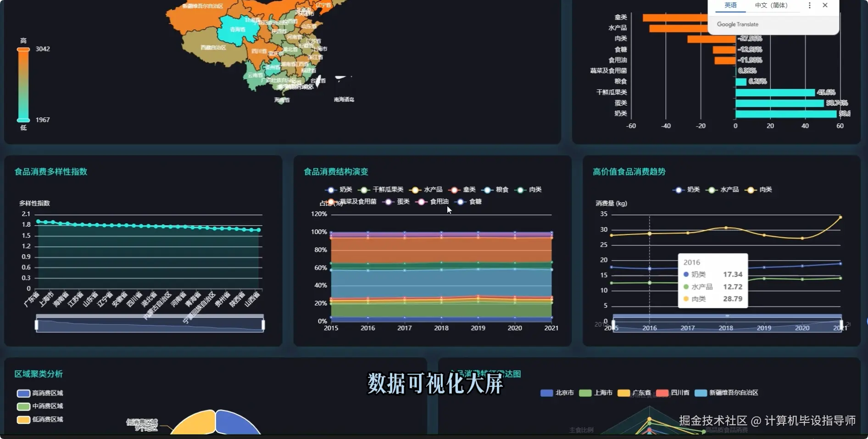The height and width of the screenshot is (439, 868).
Task: Toggle 四川省 in radar chart legend
Action: [x=673, y=393]
